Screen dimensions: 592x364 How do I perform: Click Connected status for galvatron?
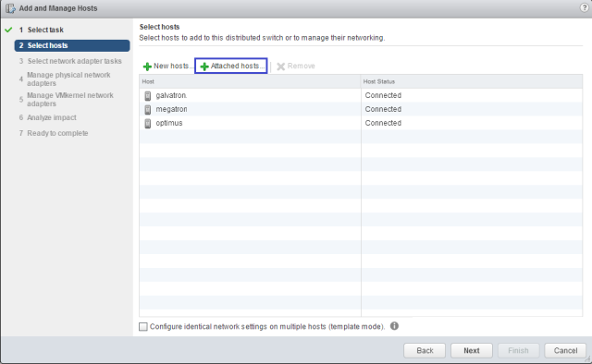coord(383,95)
